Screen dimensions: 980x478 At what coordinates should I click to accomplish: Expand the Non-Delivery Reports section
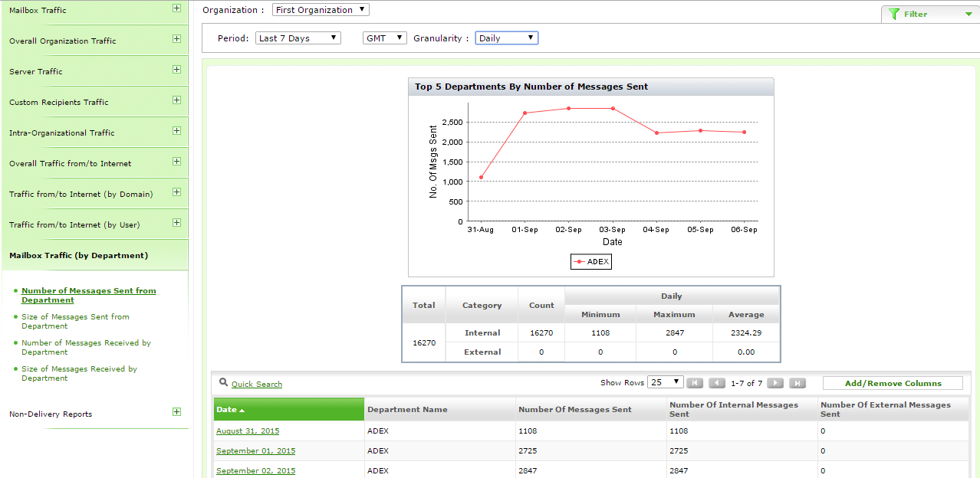click(x=176, y=412)
